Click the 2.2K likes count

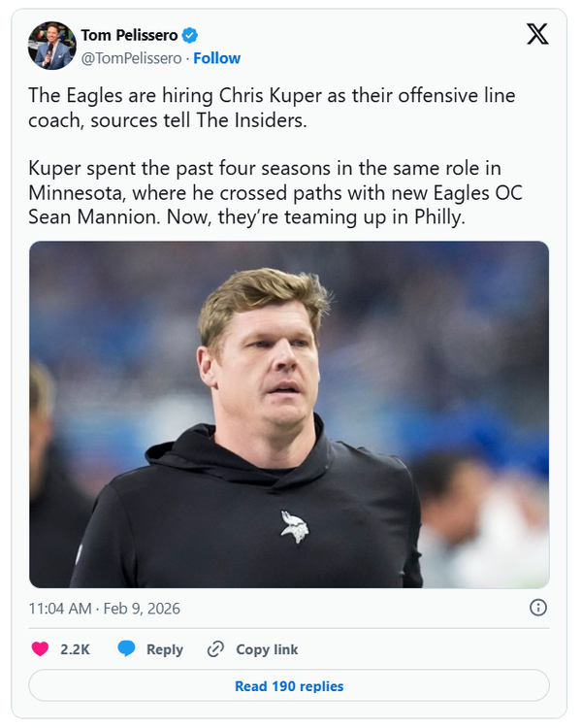pos(75,649)
